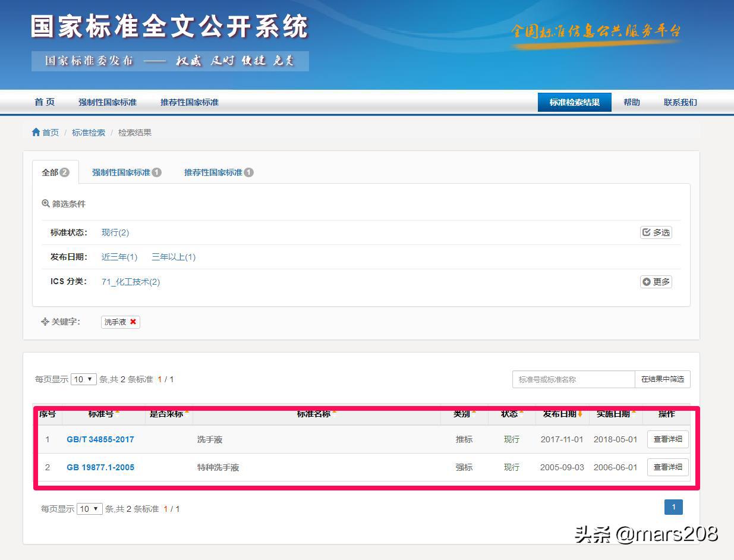This screenshot has height=560, width=734.
Task: Open the top 每页显示 page-size dropdown
Action: pyautogui.click(x=83, y=379)
